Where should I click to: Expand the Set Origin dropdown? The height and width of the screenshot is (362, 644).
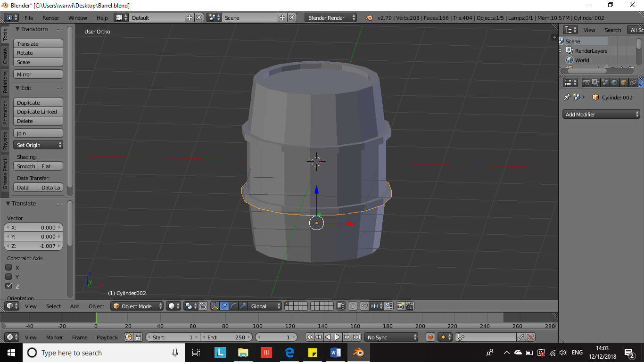[x=38, y=145]
